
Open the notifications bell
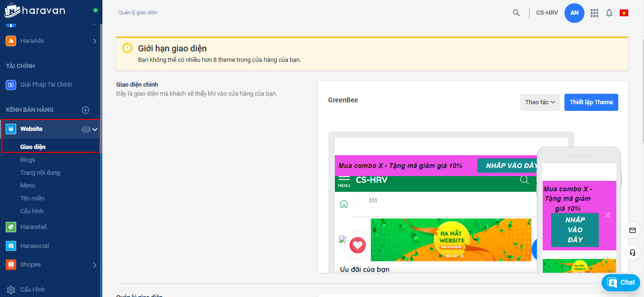pyautogui.click(x=609, y=13)
